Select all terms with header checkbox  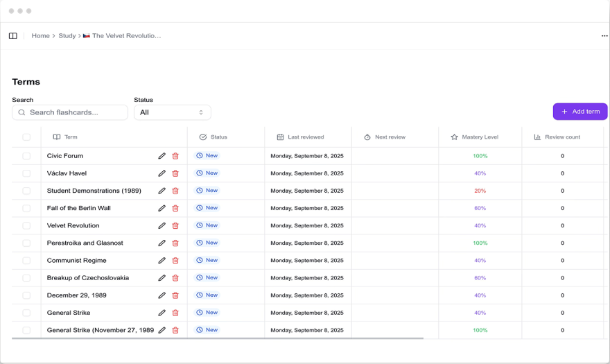click(26, 137)
